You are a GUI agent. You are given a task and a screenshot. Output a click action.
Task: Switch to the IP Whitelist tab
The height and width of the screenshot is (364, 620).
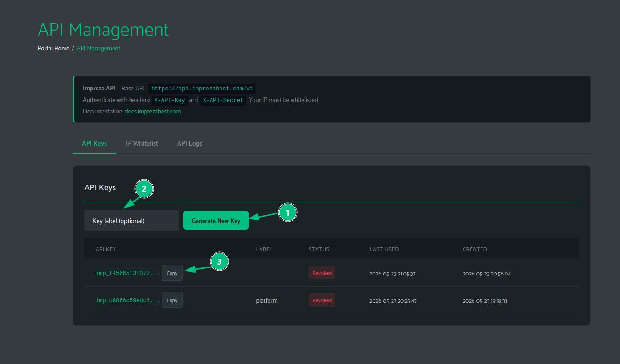[142, 143]
